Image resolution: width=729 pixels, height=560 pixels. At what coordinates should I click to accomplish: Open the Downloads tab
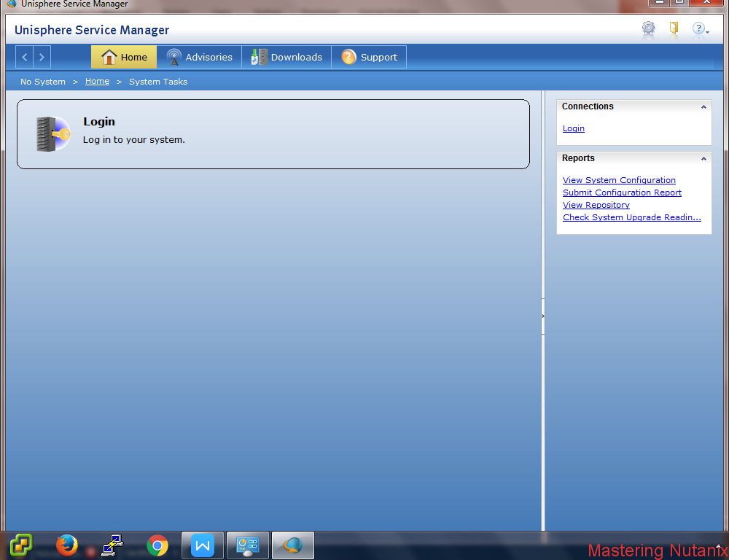(x=286, y=57)
